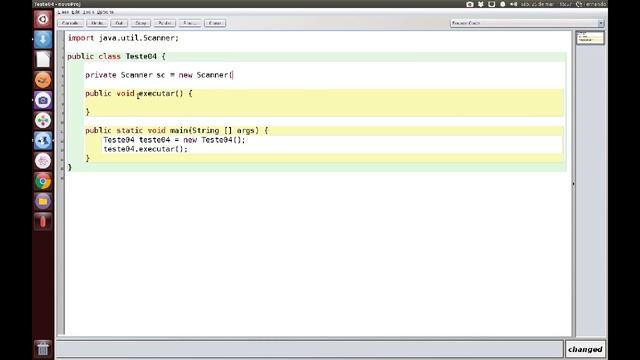Click the dropdown arrow of Source Code selector
This screenshot has height=360, width=640.
click(x=601, y=23)
